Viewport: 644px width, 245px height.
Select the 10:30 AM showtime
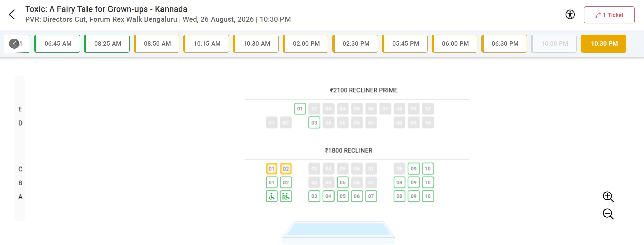[x=256, y=44]
